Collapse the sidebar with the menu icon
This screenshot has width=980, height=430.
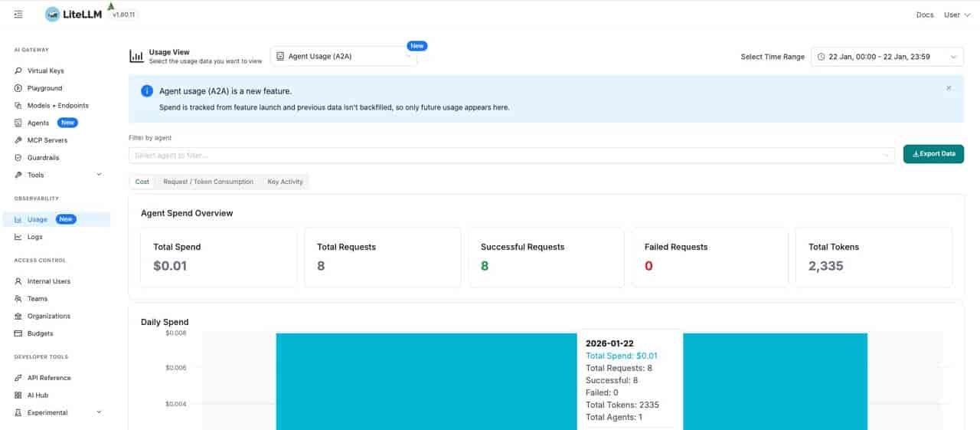coord(18,15)
